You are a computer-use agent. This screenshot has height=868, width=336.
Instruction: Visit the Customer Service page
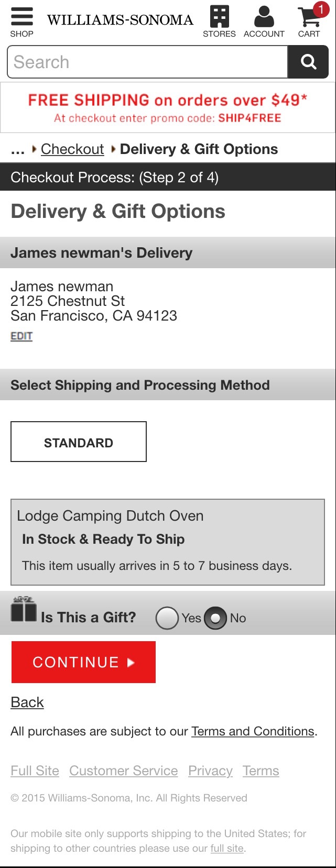pyautogui.click(x=123, y=771)
